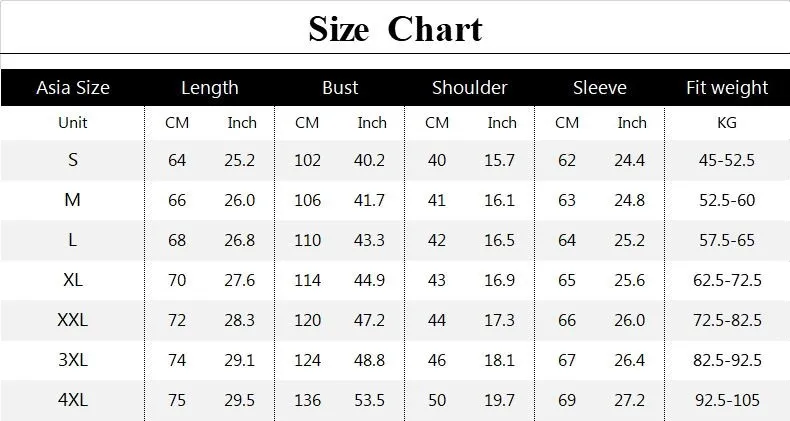
Task: Select the Fit weight column header
Action: 727,88
